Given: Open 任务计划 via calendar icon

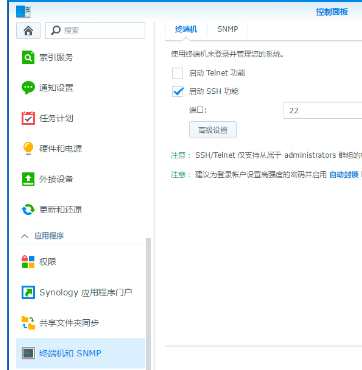Looking at the screenshot, I should tap(28, 118).
